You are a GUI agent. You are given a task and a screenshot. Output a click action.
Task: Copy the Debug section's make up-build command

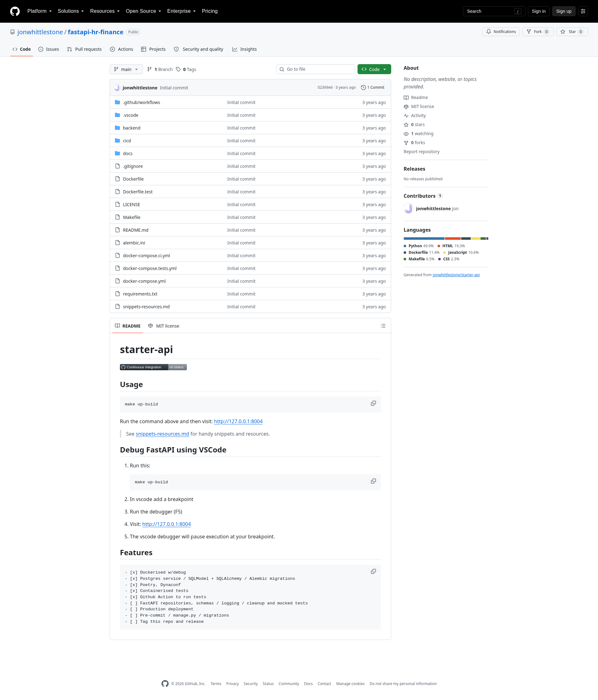(x=373, y=481)
